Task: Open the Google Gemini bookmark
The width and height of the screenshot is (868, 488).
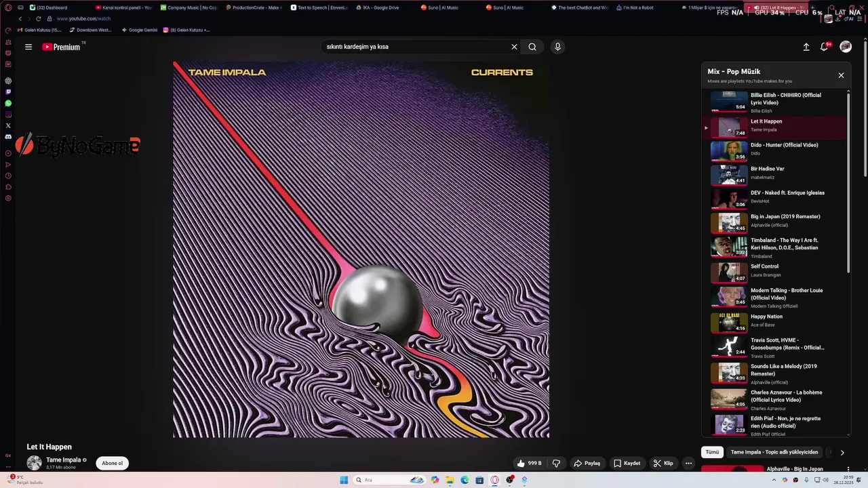Action: (139, 30)
